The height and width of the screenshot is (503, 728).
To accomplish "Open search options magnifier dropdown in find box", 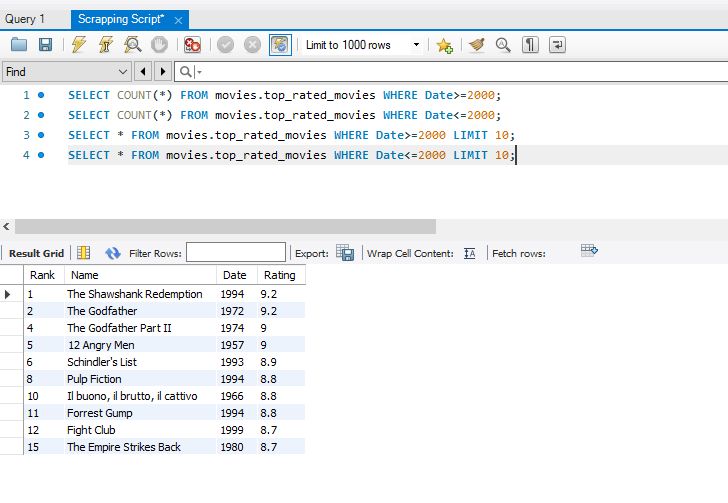I will click(190, 72).
